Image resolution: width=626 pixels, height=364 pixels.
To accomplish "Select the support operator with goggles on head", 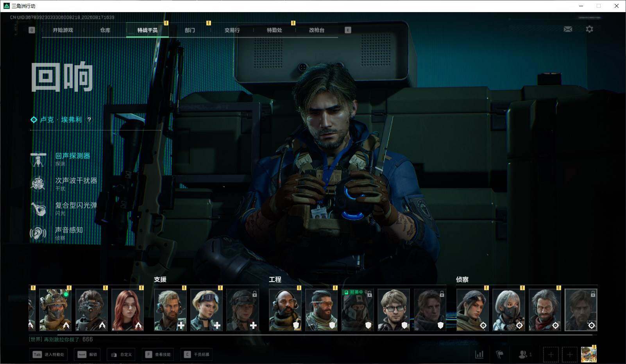I will click(x=206, y=310).
